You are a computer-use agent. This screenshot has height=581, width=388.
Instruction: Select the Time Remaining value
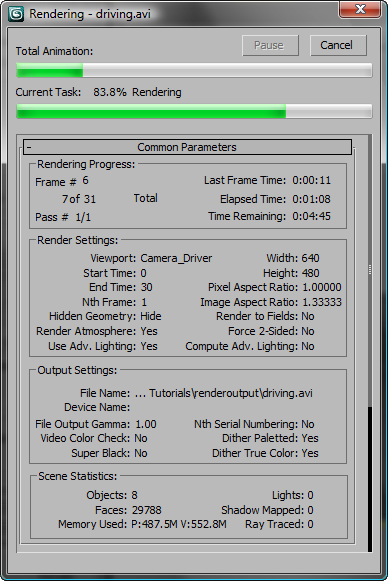(311, 216)
